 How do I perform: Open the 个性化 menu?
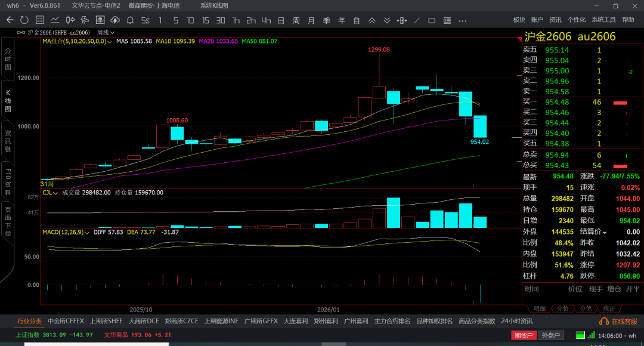point(576,20)
